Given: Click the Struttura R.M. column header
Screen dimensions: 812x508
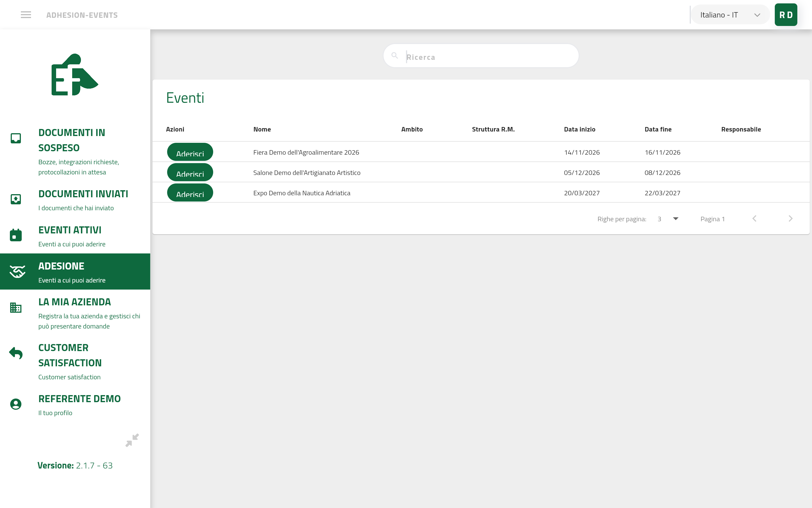Looking at the screenshot, I should coord(493,129).
